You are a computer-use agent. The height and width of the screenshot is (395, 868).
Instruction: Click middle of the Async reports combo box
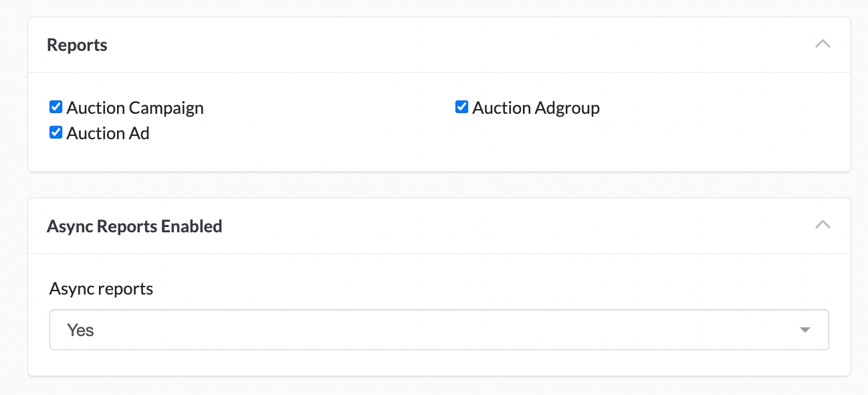[x=439, y=329]
